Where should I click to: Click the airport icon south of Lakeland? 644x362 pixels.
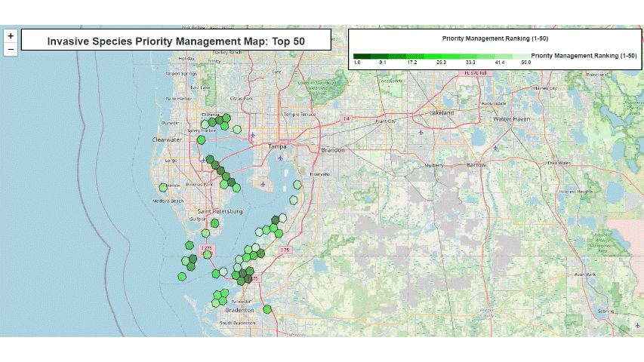click(421, 133)
